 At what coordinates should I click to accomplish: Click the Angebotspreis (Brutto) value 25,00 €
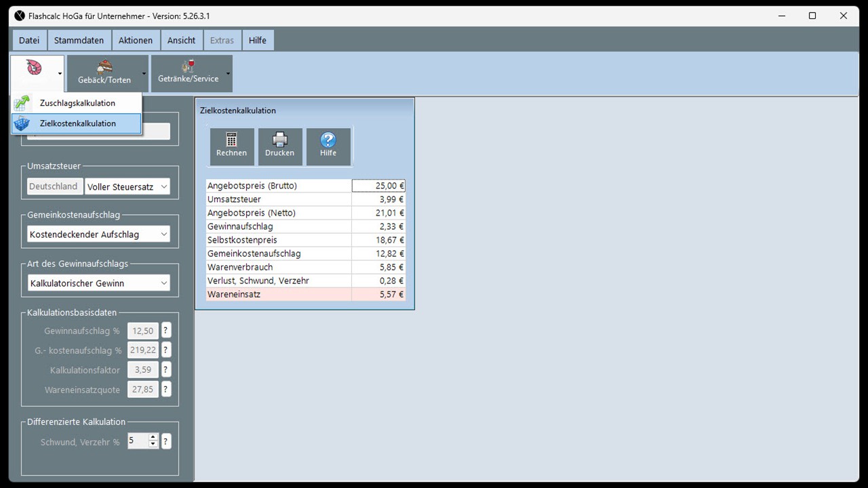coord(378,186)
